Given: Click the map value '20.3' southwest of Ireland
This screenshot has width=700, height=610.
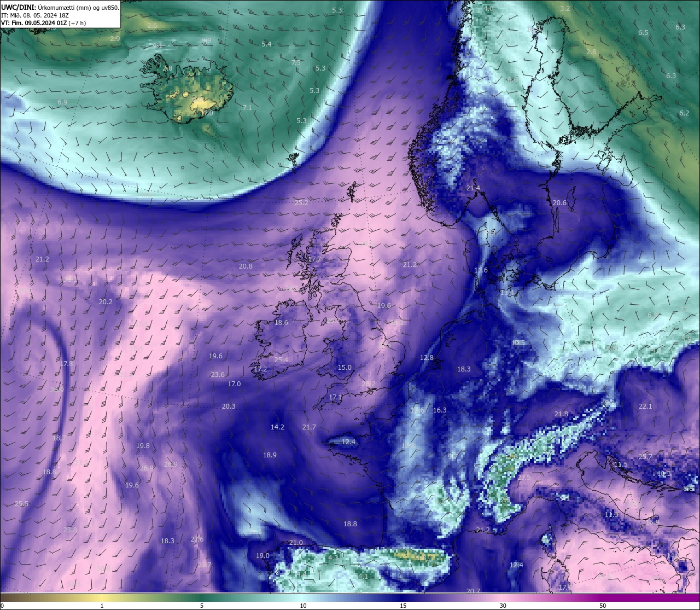Looking at the screenshot, I should click(229, 406).
